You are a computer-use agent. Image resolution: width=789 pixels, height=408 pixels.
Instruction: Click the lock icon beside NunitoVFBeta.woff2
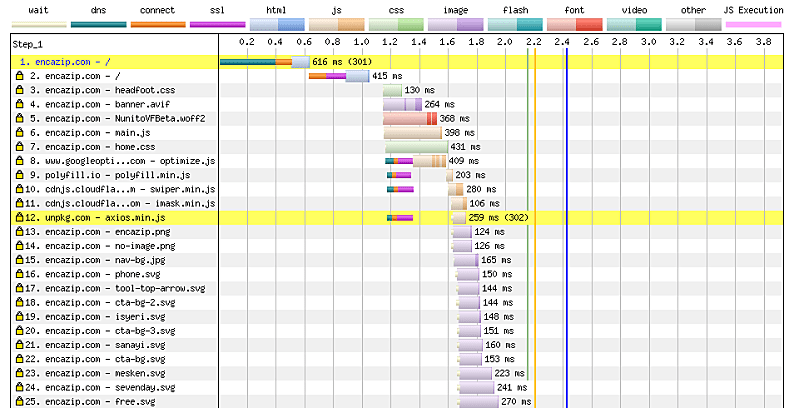pyautogui.click(x=20, y=119)
